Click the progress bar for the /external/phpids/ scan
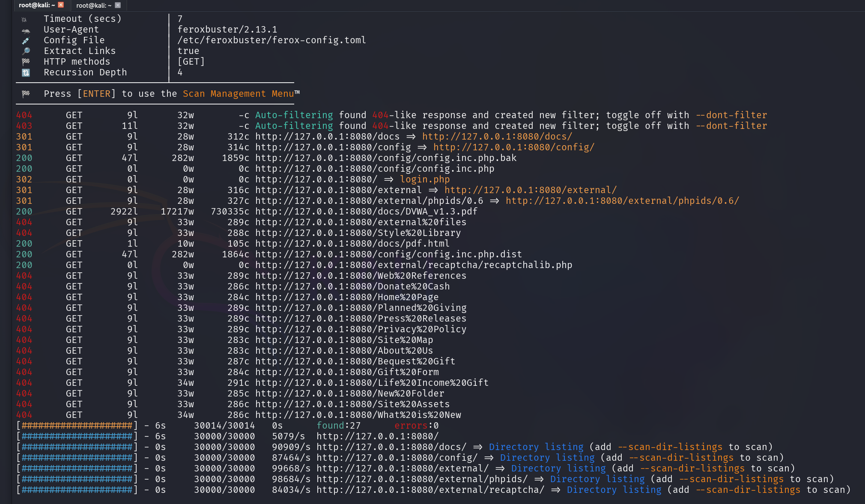The image size is (865, 504). (77, 479)
